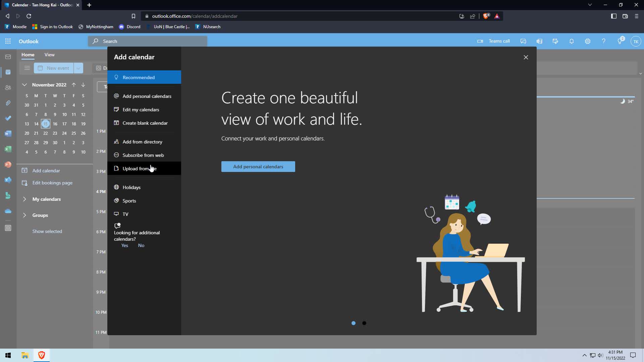Toggle the hamburger navigation pane button
The width and height of the screenshot is (644, 362).
[x=27, y=68]
